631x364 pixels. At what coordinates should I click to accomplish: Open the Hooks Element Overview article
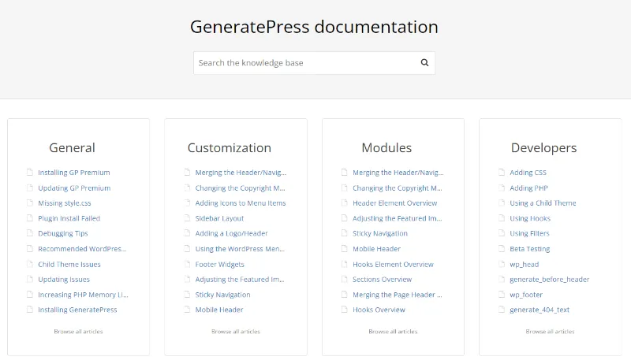pyautogui.click(x=393, y=265)
